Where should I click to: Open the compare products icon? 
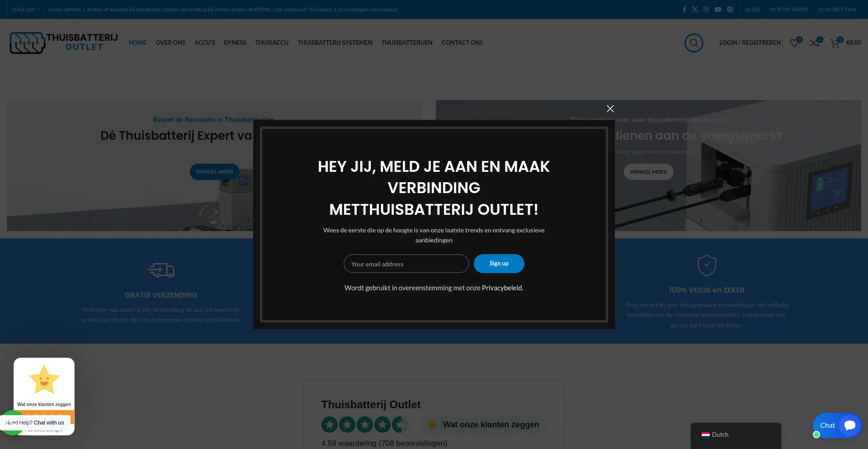click(815, 43)
